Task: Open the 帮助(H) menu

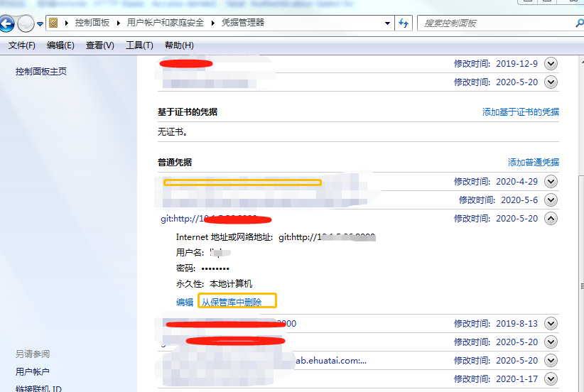Action: [179, 45]
